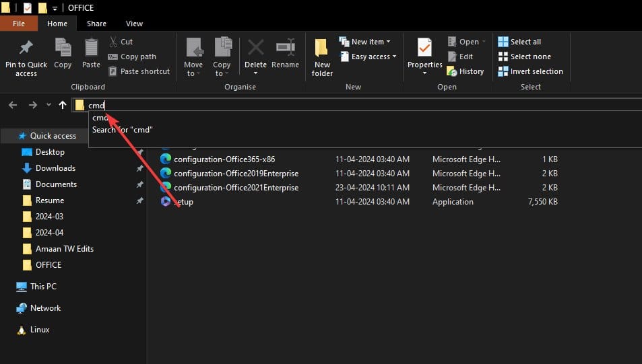Image resolution: width=642 pixels, height=364 pixels.
Task: Select the configuration-Office2019Enterprise file
Action: [236, 174]
